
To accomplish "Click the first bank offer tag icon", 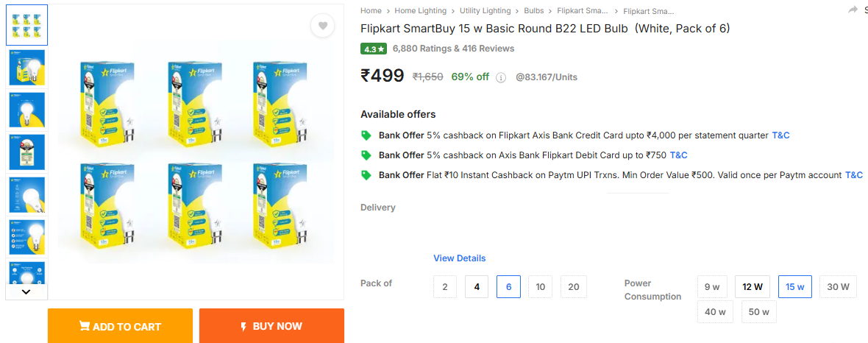I will [366, 135].
